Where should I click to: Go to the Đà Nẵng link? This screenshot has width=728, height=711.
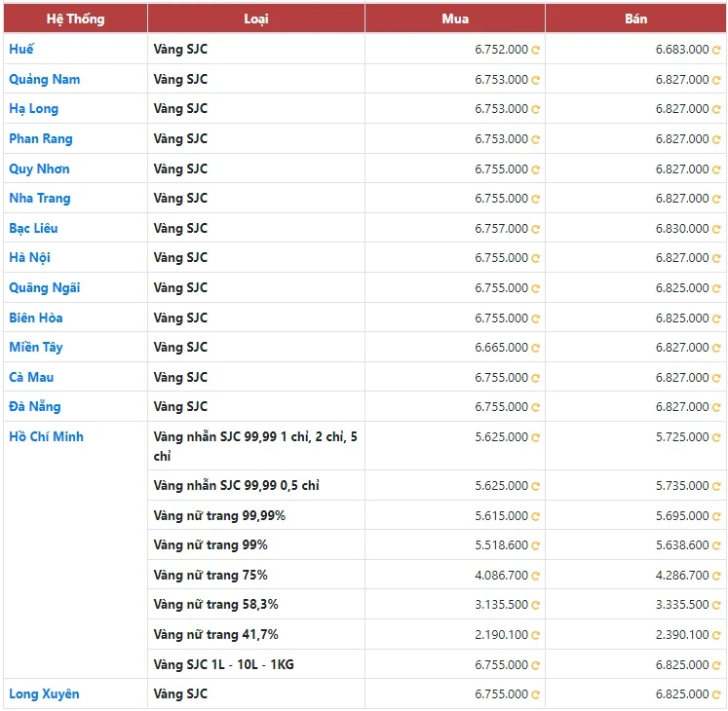pyautogui.click(x=35, y=406)
